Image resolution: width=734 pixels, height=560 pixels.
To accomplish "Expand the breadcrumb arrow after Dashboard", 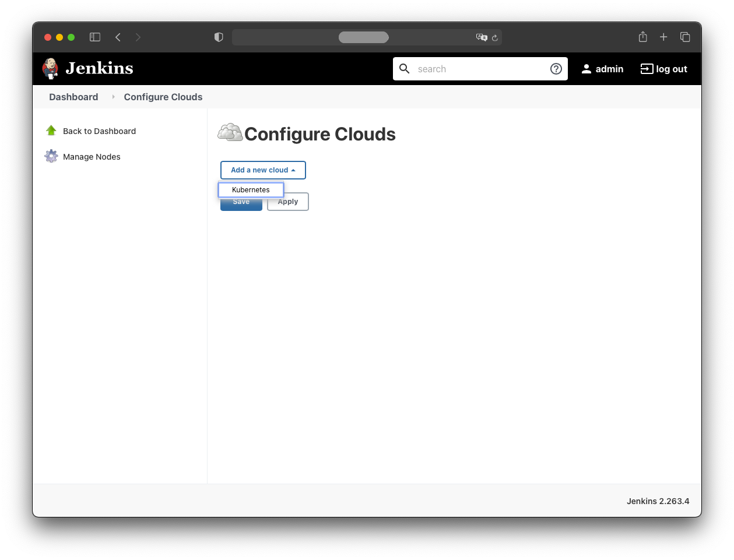I will pos(113,97).
